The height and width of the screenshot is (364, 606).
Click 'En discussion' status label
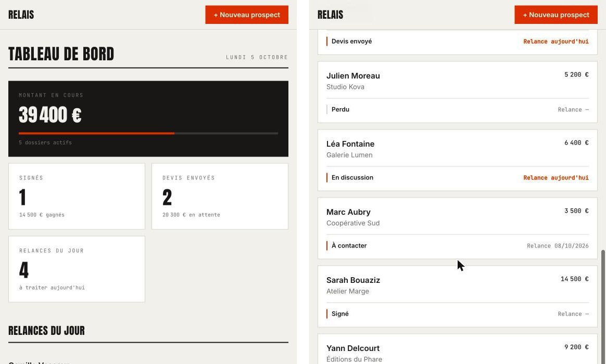point(352,177)
